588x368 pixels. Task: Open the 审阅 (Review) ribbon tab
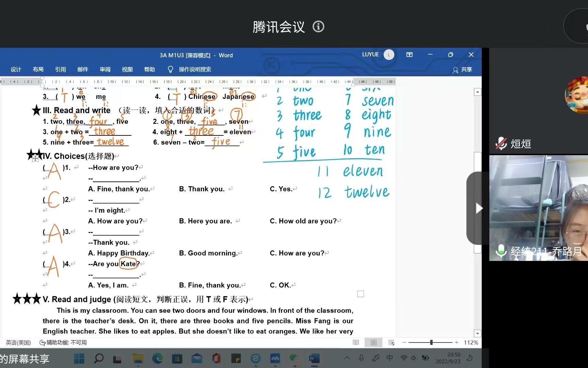[105, 70]
